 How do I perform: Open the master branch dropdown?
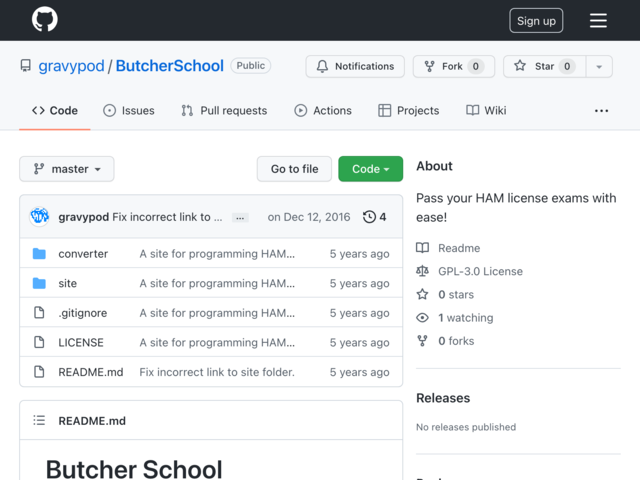pyautogui.click(x=67, y=169)
